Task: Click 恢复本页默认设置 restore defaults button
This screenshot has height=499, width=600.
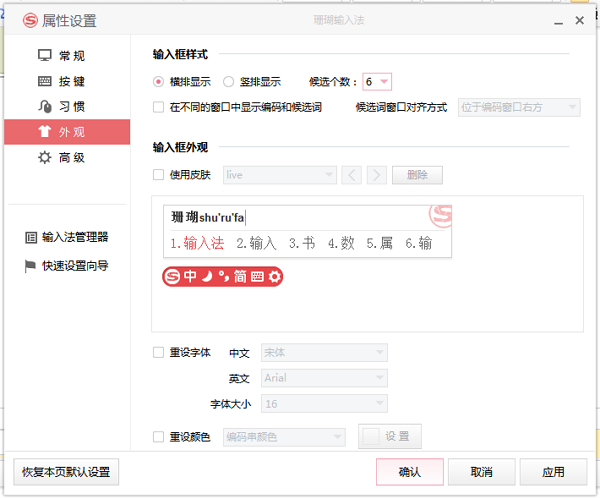Action: (x=66, y=472)
